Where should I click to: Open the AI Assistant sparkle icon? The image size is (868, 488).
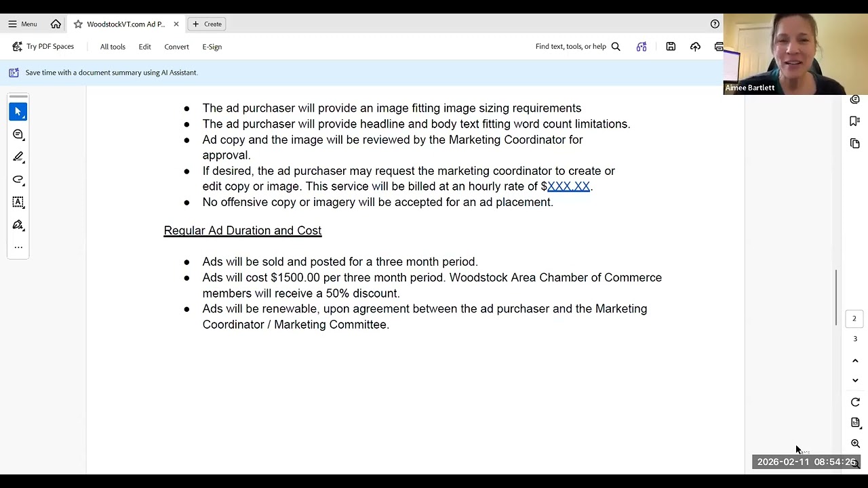tap(642, 47)
